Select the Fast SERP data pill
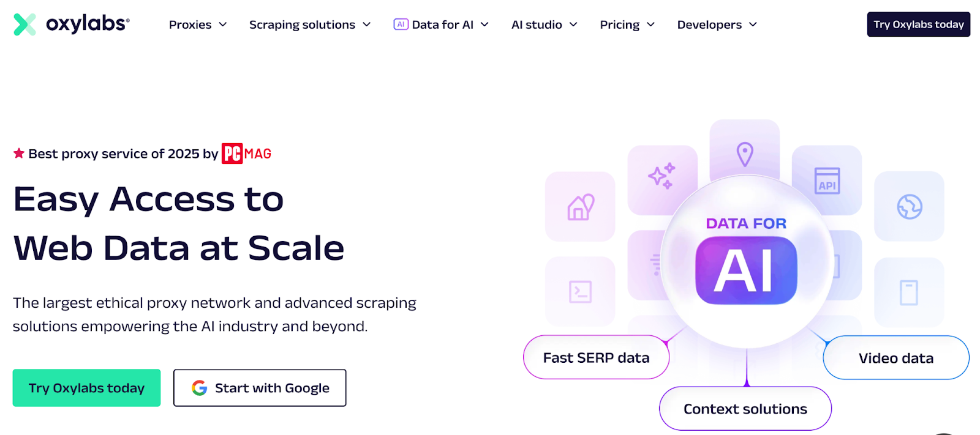980x435 pixels. click(x=596, y=357)
